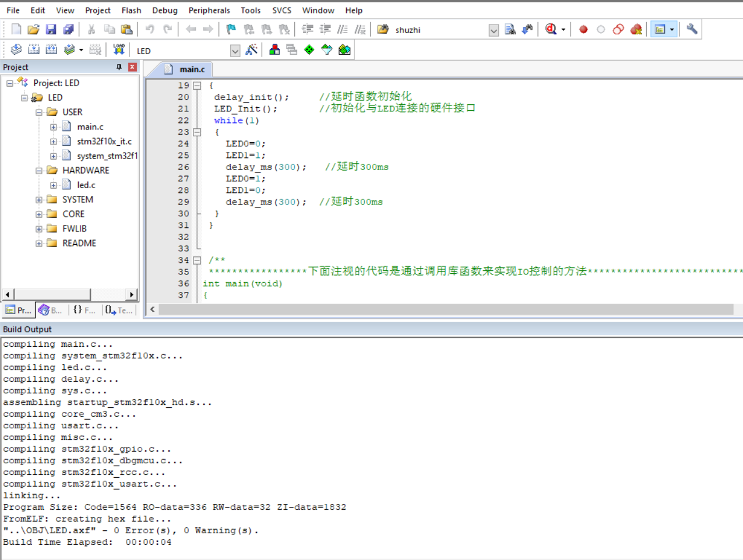Open the SVCS menu
743x560 pixels.
point(281,10)
